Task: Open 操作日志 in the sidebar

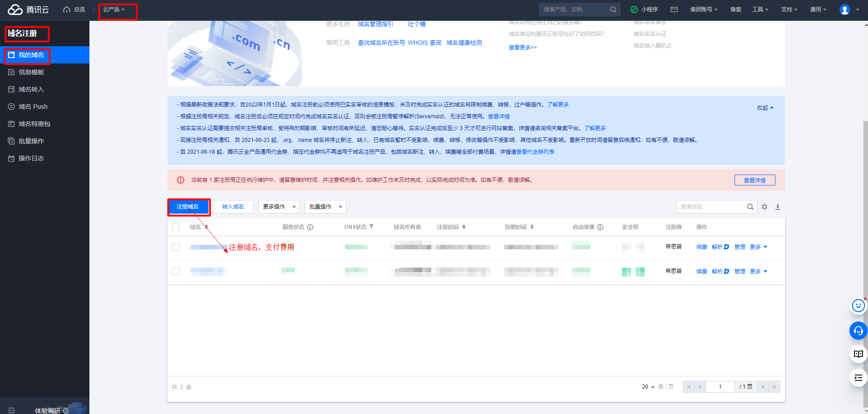Action: [44, 158]
